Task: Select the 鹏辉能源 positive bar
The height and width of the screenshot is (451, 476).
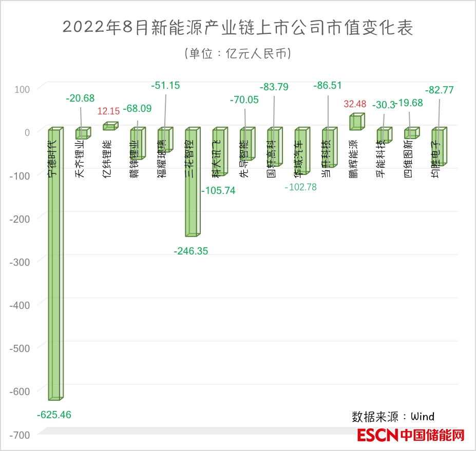Action: (x=357, y=123)
